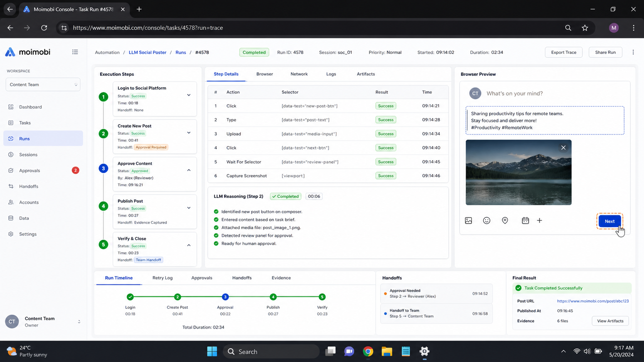The height and width of the screenshot is (362, 644).
Task: Expand the Publish Post step
Action: coord(189,208)
